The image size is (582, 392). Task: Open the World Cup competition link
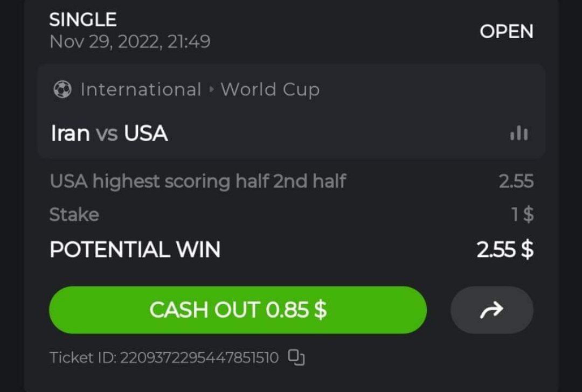(x=270, y=89)
